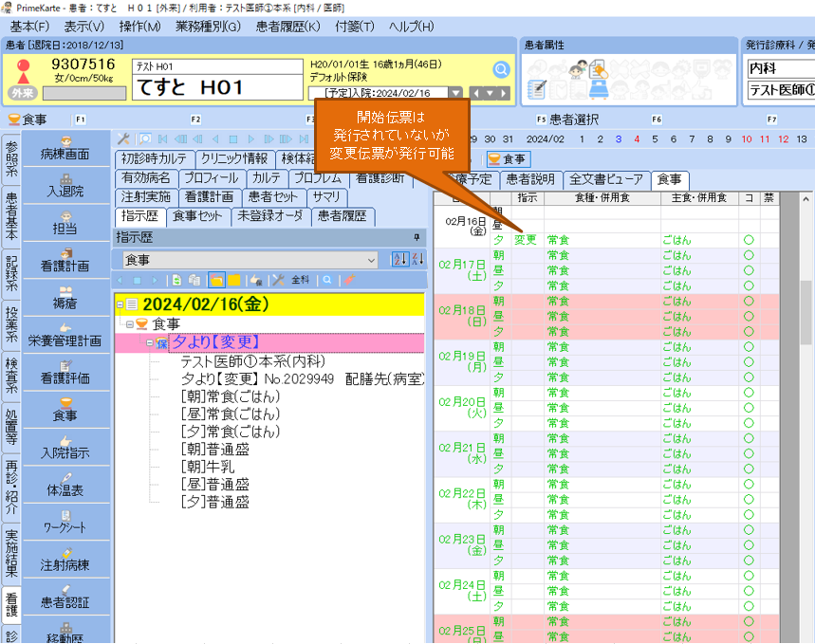Screen dimensions: 815x644
Task: Click the patient search magnifier icon
Action: pos(501,69)
